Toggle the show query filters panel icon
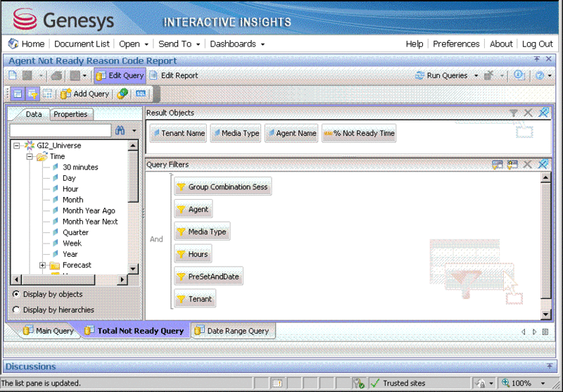The image size is (563, 392). (x=32, y=94)
